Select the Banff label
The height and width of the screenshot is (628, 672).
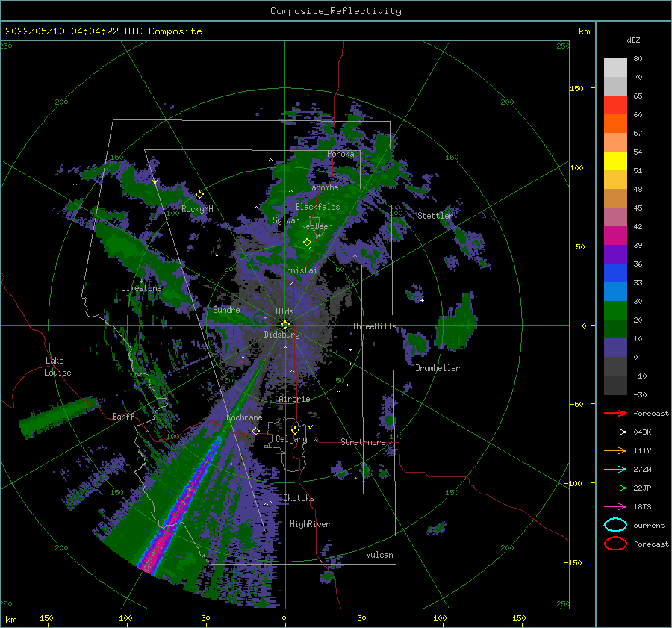(123, 416)
